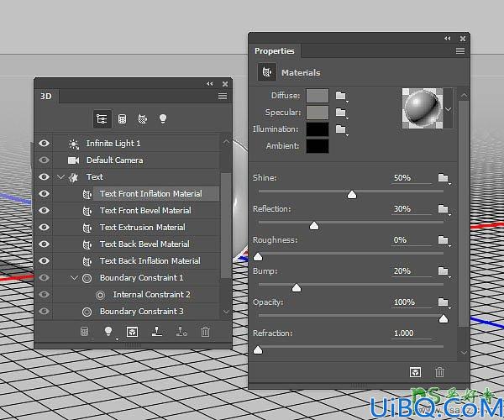Click the Bump value field 20%
The width and height of the screenshot is (504, 420).
click(x=412, y=271)
